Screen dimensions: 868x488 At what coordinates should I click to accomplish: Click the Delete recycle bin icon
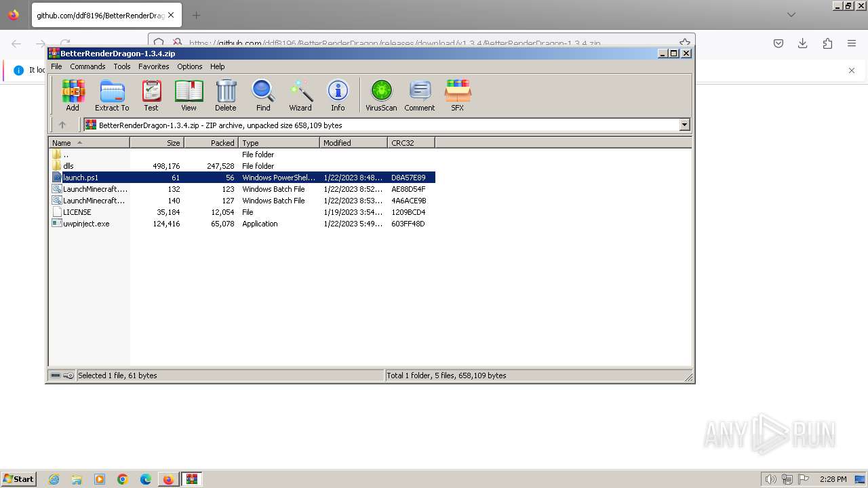pos(226,95)
